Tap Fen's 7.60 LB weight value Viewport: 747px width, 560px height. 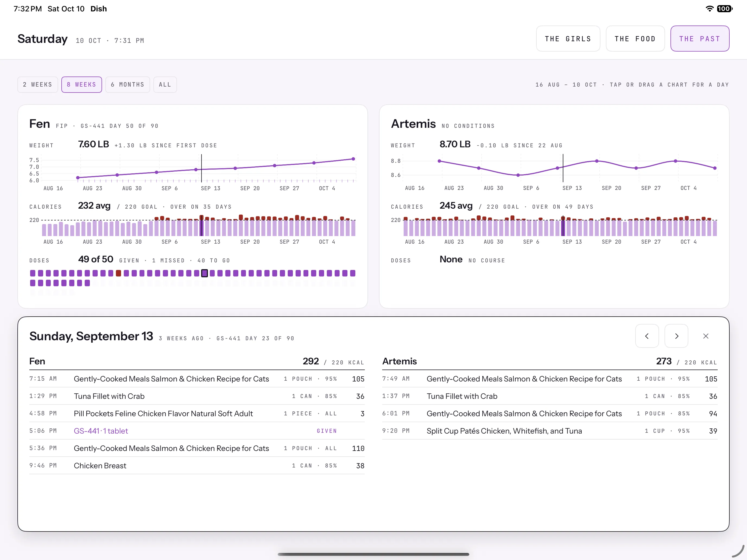[94, 144]
